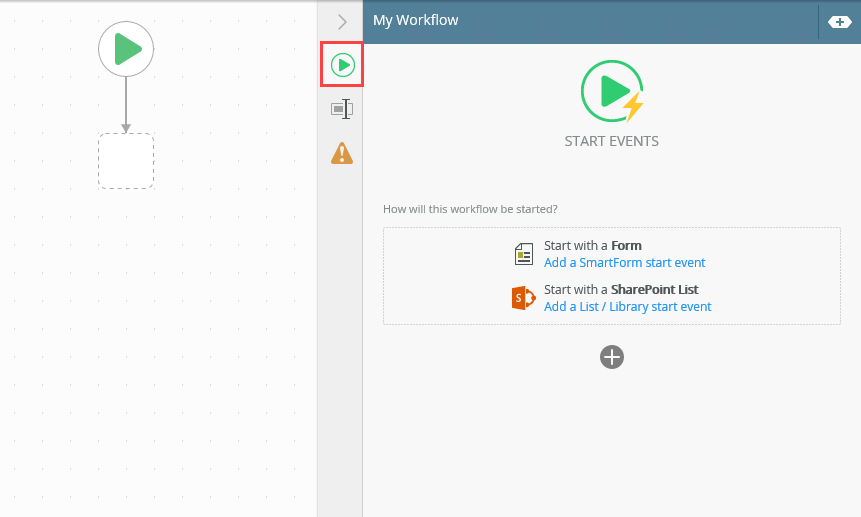Open the Errors warning tab icon

(342, 153)
